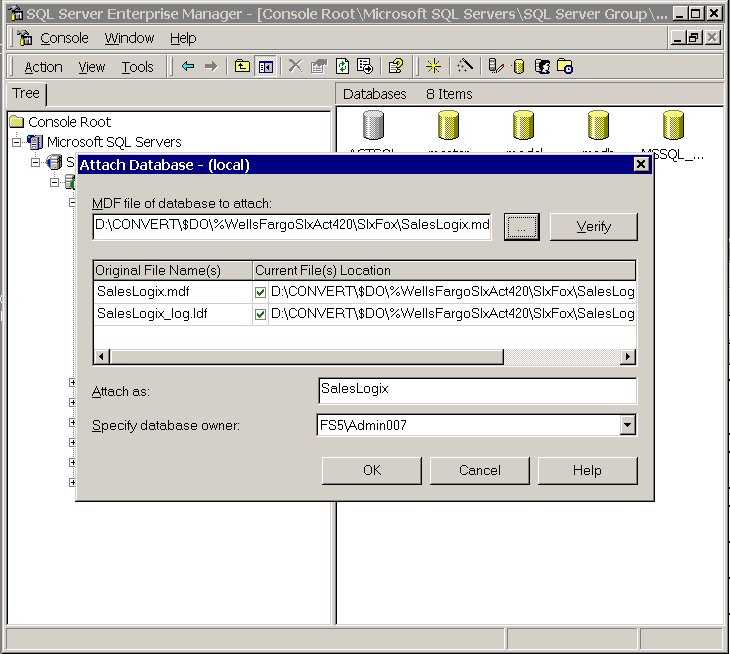The width and height of the screenshot is (730, 654).
Task: Click the Back arrow toolbar icon
Action: tap(188, 66)
